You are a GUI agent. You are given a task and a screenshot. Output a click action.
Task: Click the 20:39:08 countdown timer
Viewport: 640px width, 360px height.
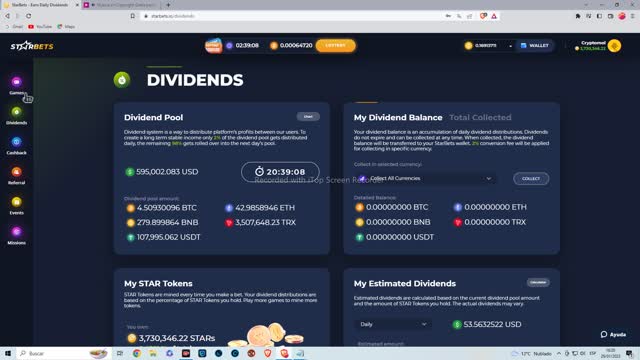(280, 172)
